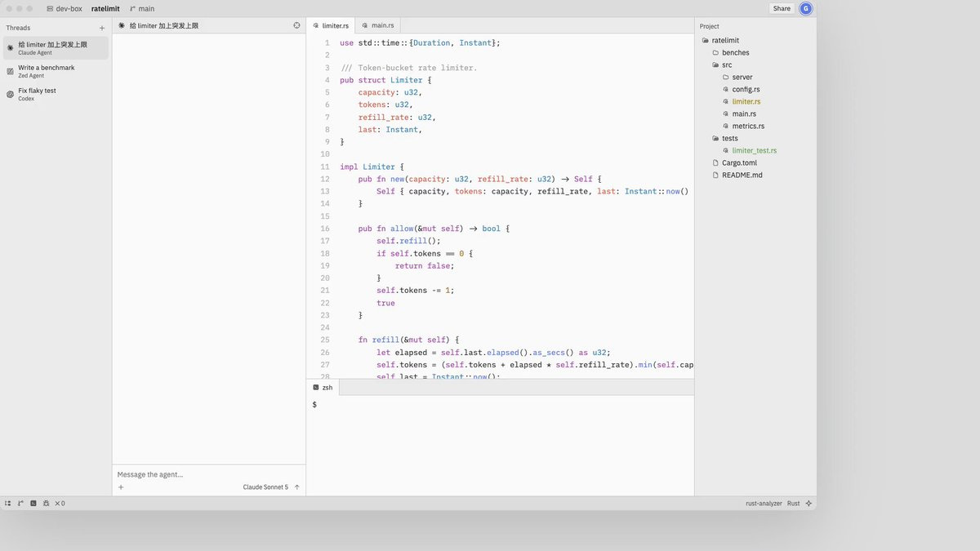Open the ratelimit project switcher in the title bar
The height and width of the screenshot is (551, 980).
click(105, 8)
